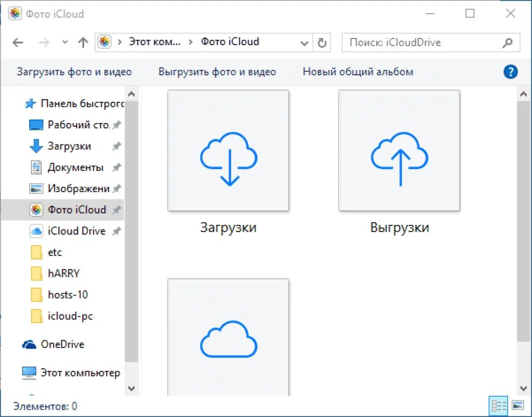Click the first breadcrumb chevron after icon
Image resolution: width=532 pixels, height=417 pixels.
click(120, 43)
